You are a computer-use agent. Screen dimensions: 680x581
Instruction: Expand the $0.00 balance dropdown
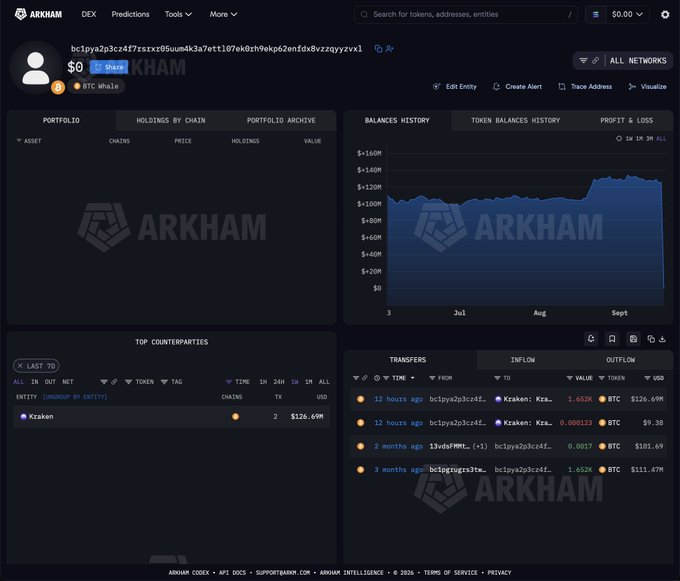click(627, 15)
